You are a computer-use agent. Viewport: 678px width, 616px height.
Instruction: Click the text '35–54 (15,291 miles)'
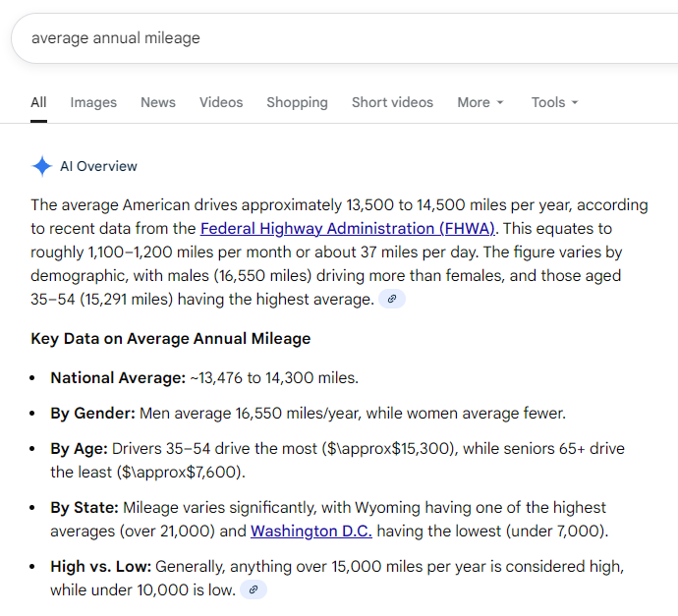click(x=101, y=299)
